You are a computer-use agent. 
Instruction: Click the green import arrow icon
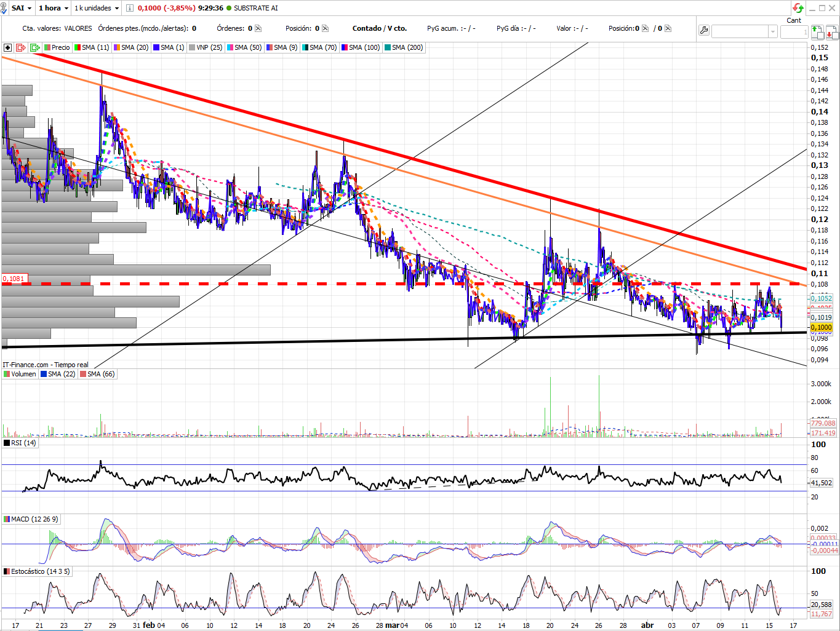(x=35, y=47)
